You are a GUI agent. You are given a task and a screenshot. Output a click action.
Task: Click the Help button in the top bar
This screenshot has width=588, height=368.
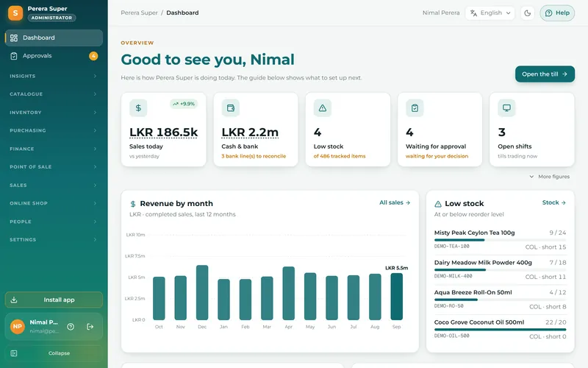coord(557,13)
